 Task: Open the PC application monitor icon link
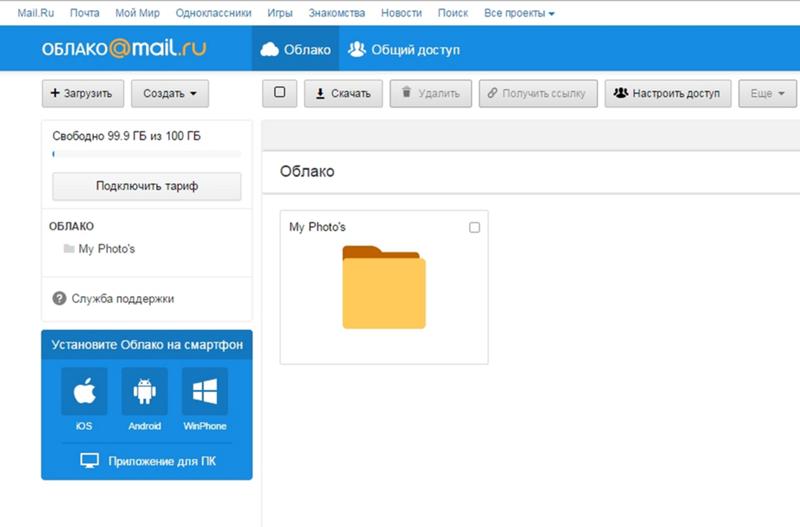[x=90, y=461]
